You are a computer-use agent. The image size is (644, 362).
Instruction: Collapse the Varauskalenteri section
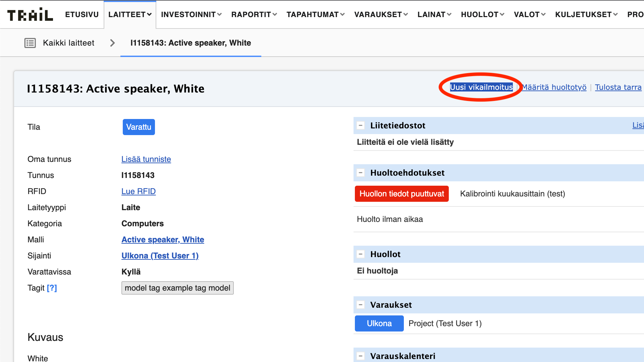tap(361, 356)
